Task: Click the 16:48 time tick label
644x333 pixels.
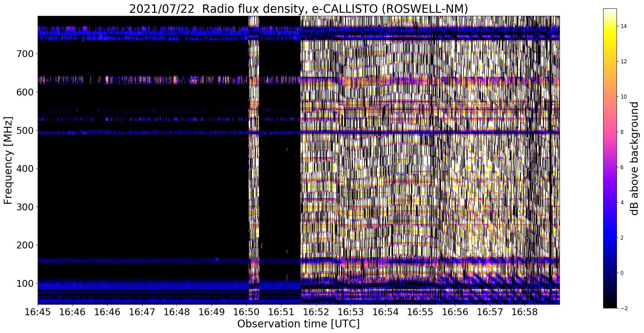Action: (177, 312)
